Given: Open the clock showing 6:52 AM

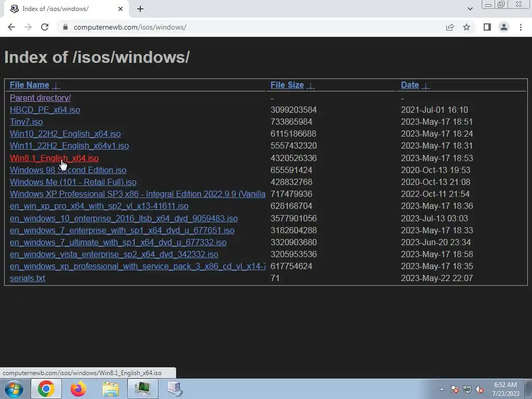Looking at the screenshot, I should coord(506,389).
